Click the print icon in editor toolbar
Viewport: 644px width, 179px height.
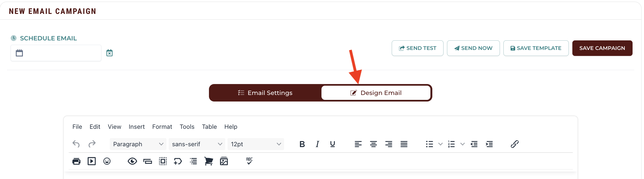pyautogui.click(x=76, y=161)
